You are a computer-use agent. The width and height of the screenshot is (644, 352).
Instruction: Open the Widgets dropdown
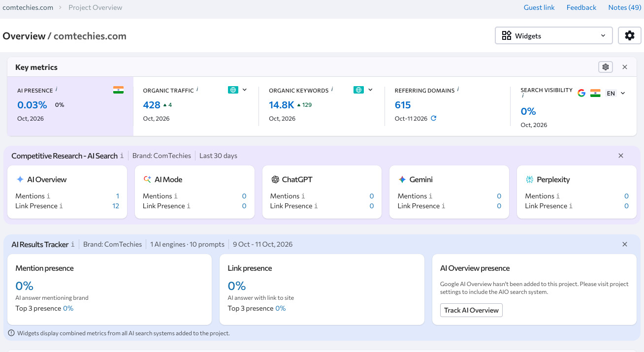point(554,35)
